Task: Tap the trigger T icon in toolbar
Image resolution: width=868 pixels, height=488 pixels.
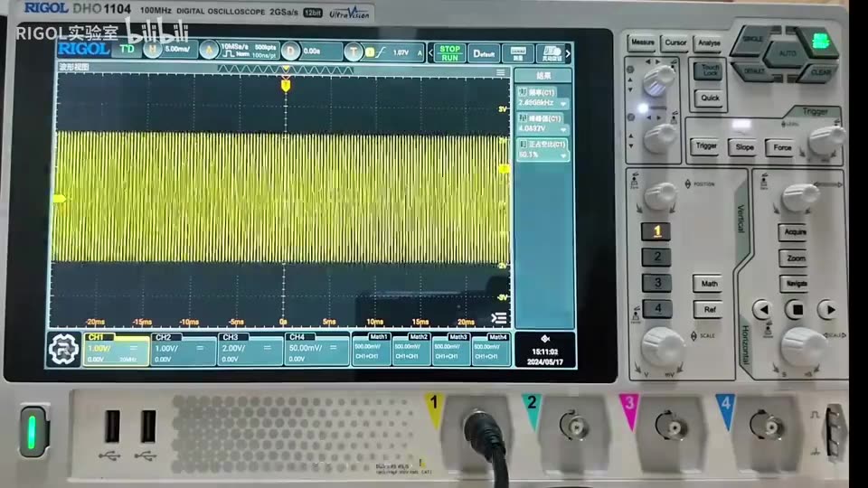Action: click(353, 52)
